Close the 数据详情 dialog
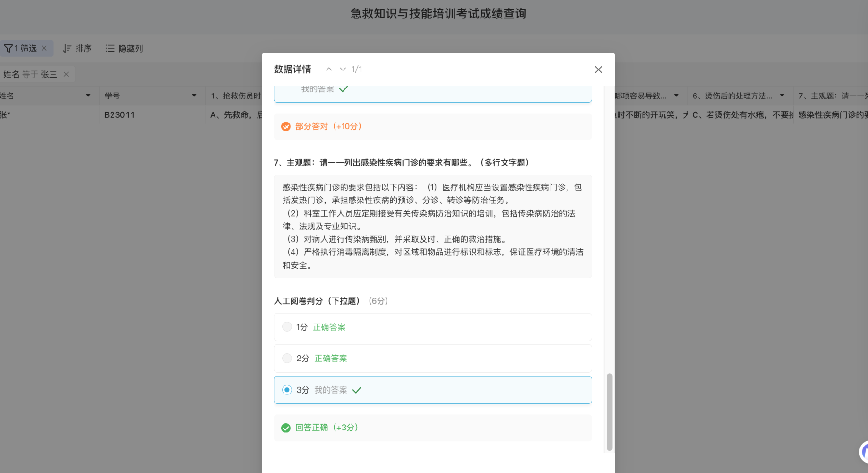This screenshot has width=868, height=473. (x=598, y=70)
